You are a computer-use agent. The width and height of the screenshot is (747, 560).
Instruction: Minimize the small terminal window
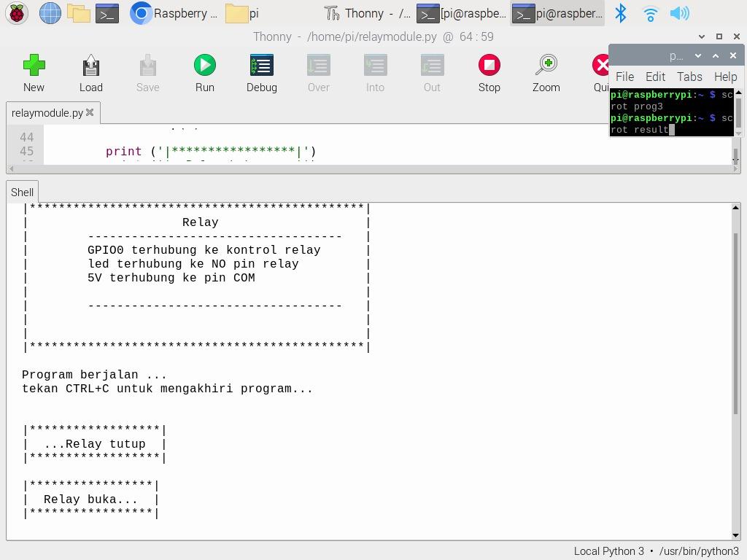click(x=698, y=55)
